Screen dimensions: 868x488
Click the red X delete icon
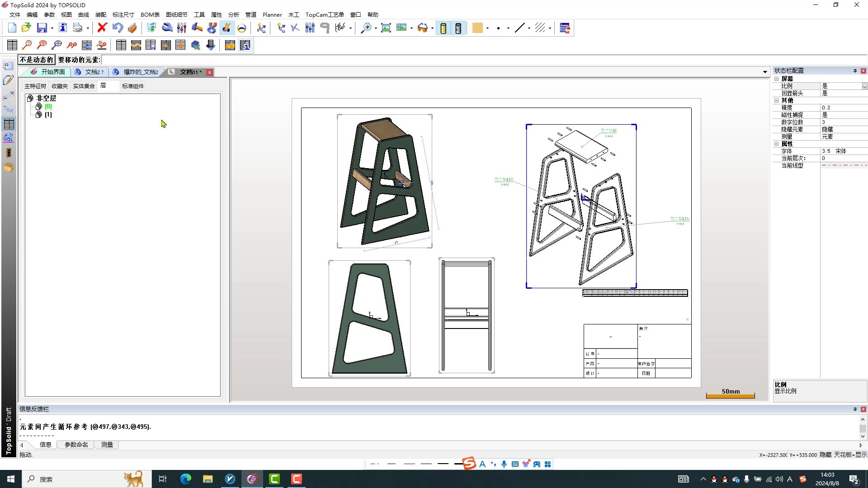(102, 28)
